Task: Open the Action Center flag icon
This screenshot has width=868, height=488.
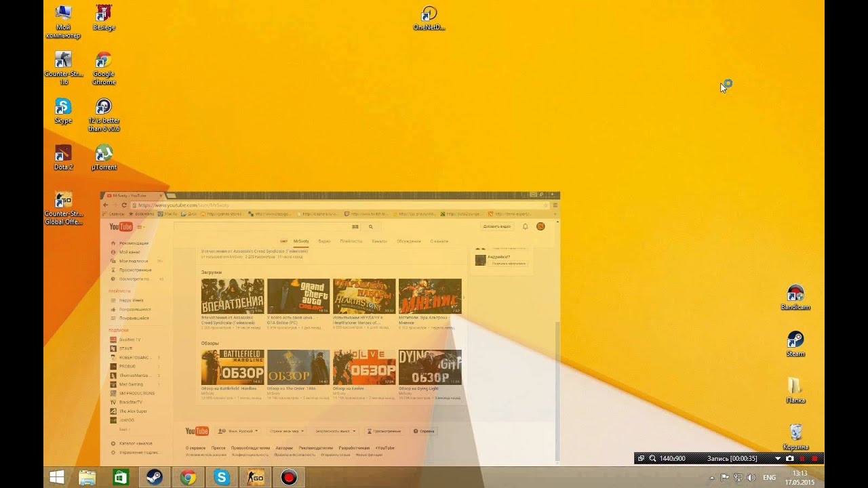Action: coord(725,478)
